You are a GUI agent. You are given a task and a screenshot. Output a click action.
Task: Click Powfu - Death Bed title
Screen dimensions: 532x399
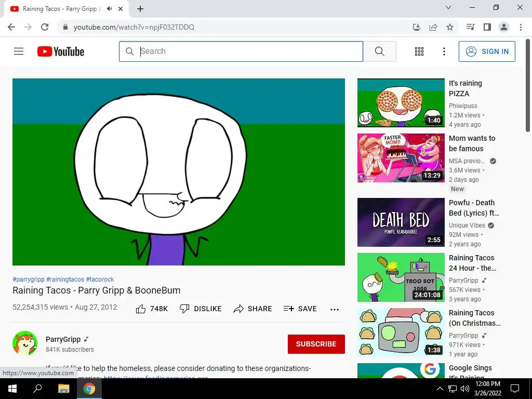(x=474, y=208)
